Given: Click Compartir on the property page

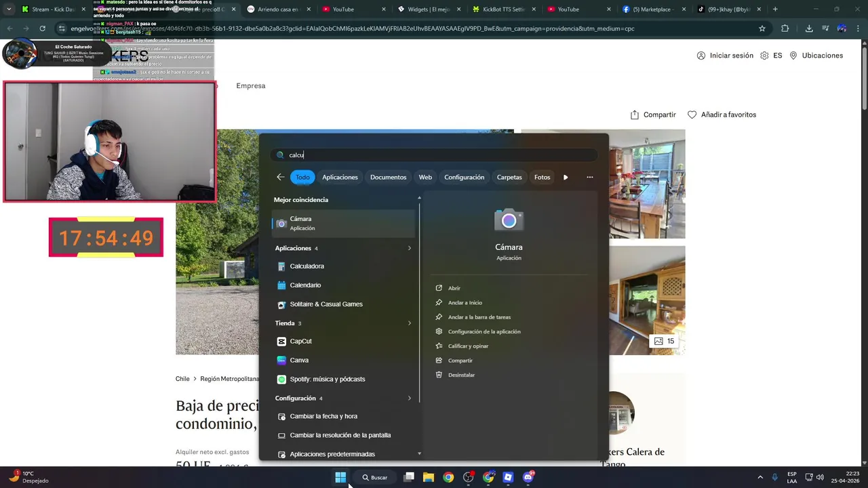Looking at the screenshot, I should click(653, 115).
